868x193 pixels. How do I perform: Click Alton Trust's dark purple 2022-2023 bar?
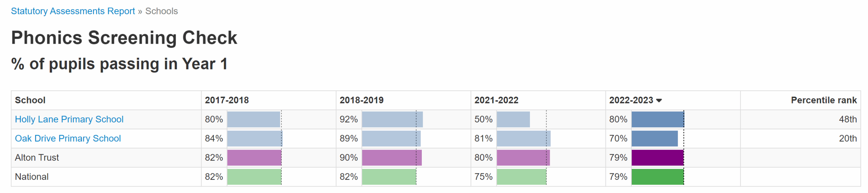pyautogui.click(x=657, y=158)
